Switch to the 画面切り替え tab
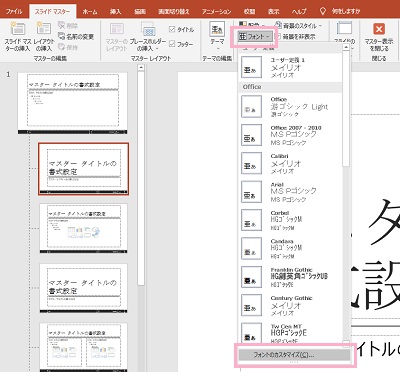400x372 pixels. [x=173, y=11]
